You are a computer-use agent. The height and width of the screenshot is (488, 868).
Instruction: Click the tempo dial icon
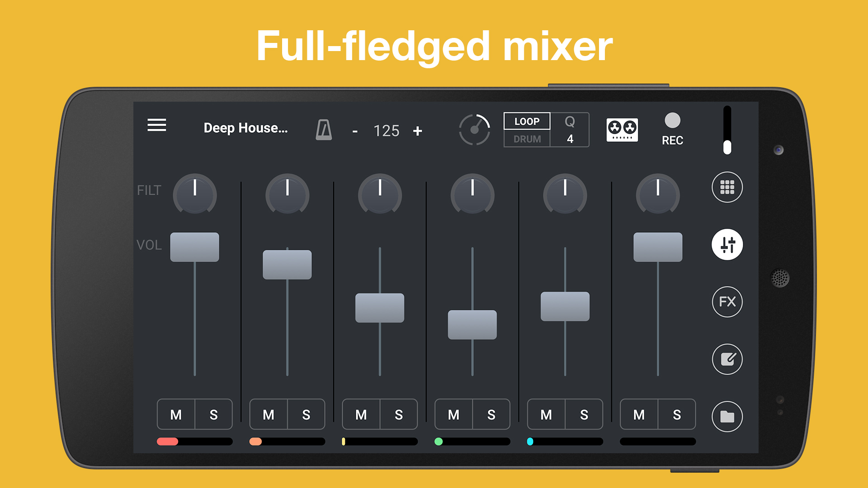(x=474, y=130)
